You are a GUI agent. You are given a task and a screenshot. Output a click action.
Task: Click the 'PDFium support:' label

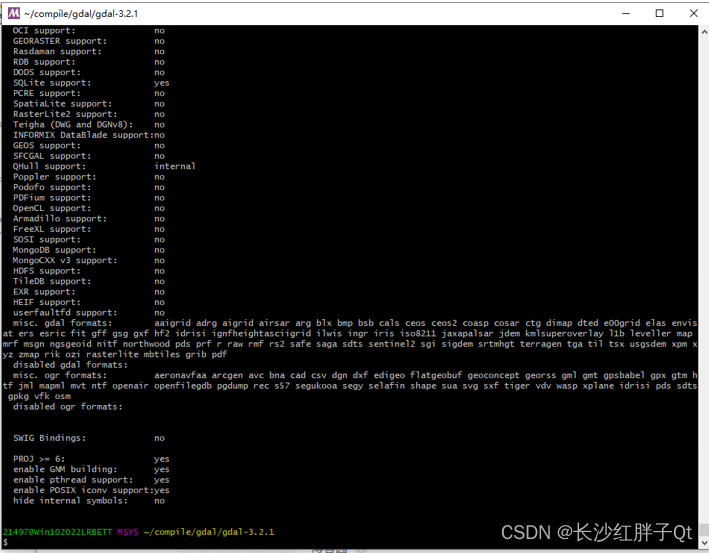click(52, 198)
